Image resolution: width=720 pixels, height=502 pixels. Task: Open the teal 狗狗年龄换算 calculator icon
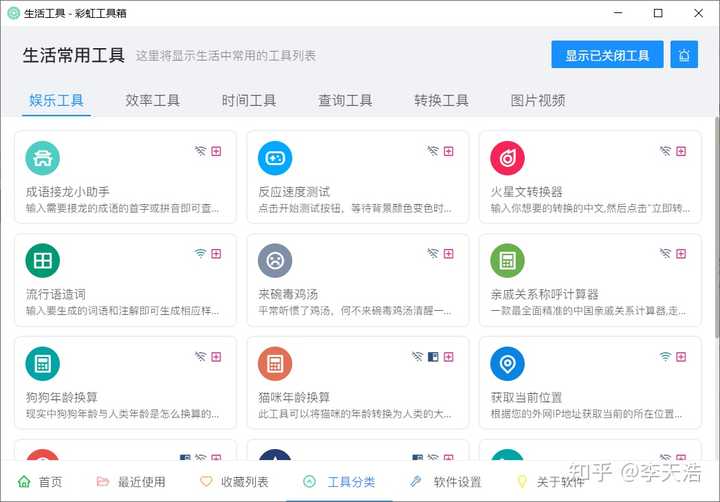click(43, 364)
